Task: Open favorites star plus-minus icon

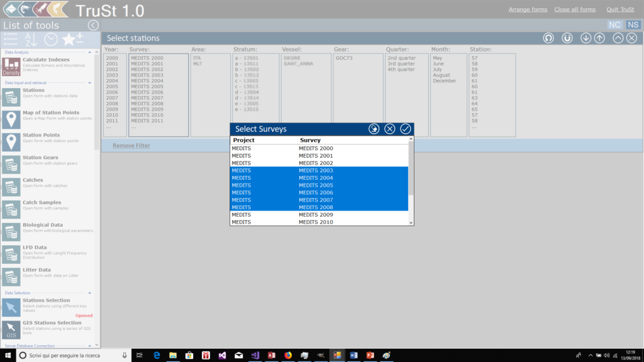Action: (73, 40)
